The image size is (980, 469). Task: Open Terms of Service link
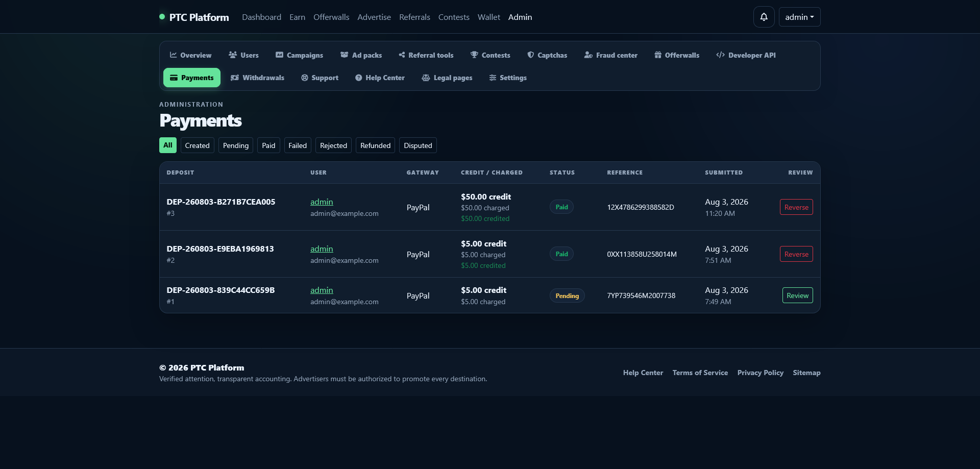pyautogui.click(x=700, y=373)
